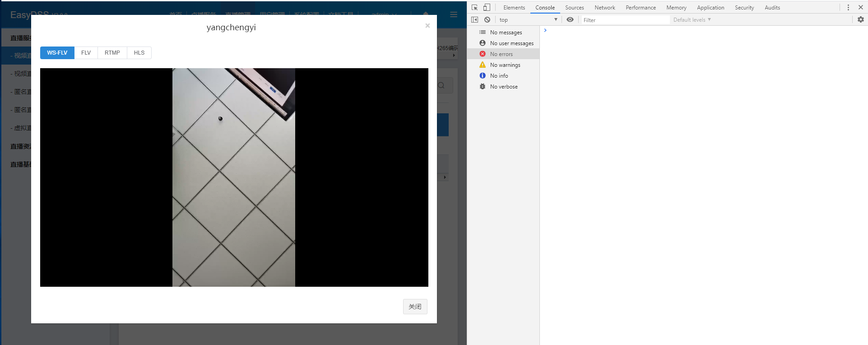The image size is (868, 345).
Task: Activate DevTools inspect element picker
Action: tap(474, 7)
